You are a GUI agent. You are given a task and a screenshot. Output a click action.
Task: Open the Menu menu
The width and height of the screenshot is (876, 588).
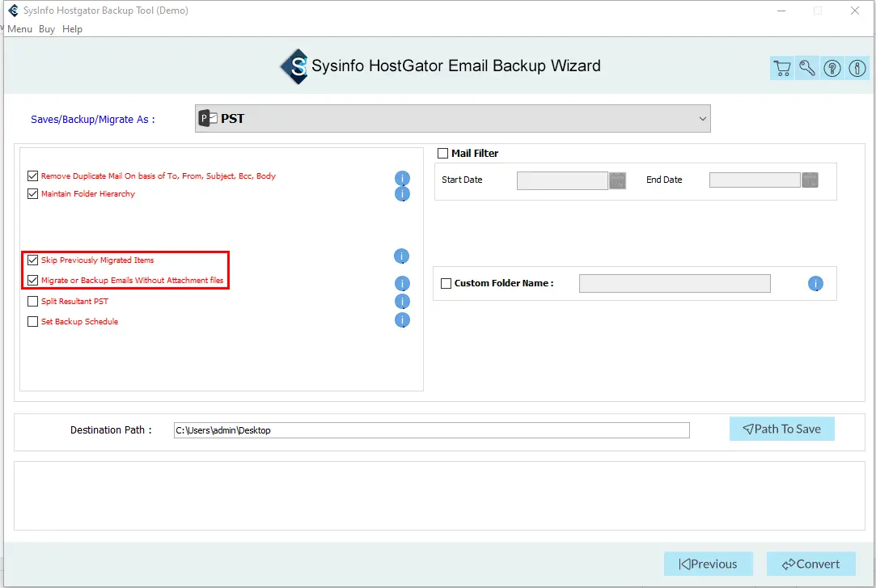point(19,29)
